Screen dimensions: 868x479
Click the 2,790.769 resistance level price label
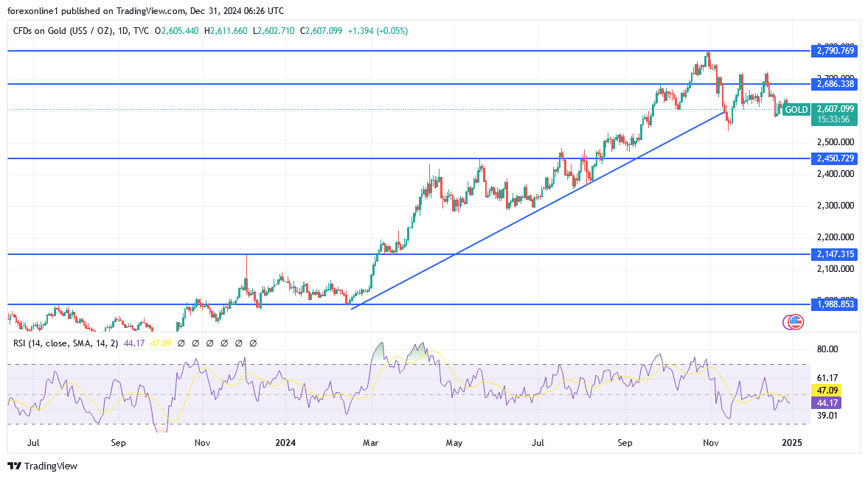(835, 51)
